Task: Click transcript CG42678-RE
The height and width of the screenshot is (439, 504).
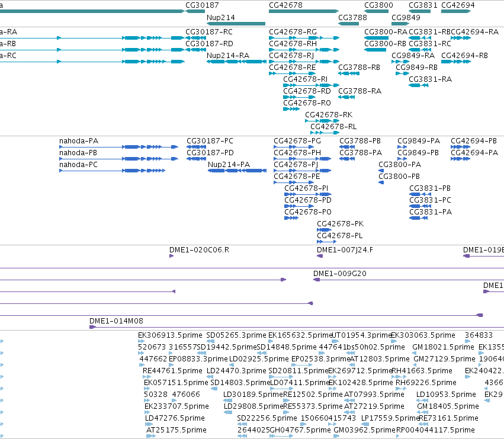Action: (x=292, y=67)
